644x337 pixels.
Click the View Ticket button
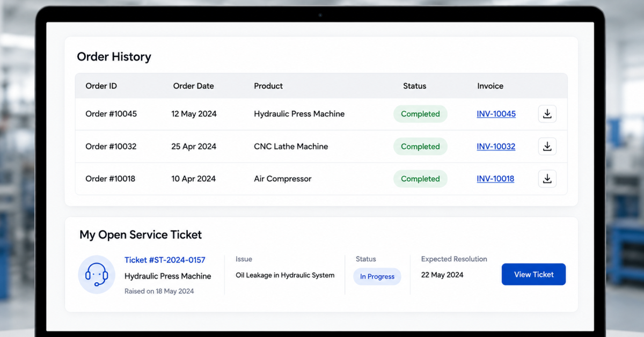[x=533, y=274]
